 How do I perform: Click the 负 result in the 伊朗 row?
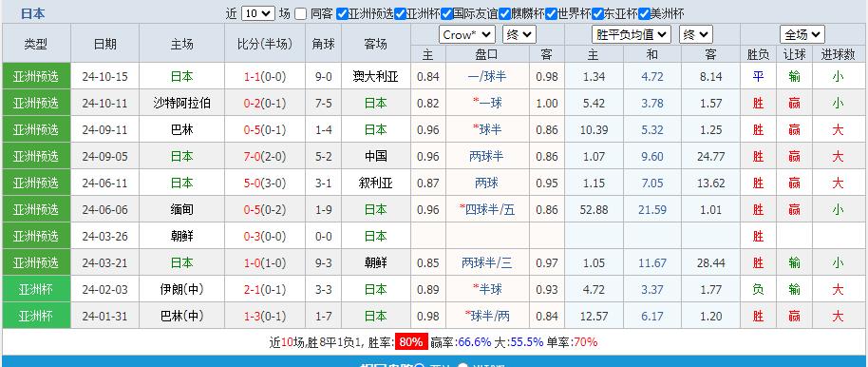click(758, 289)
